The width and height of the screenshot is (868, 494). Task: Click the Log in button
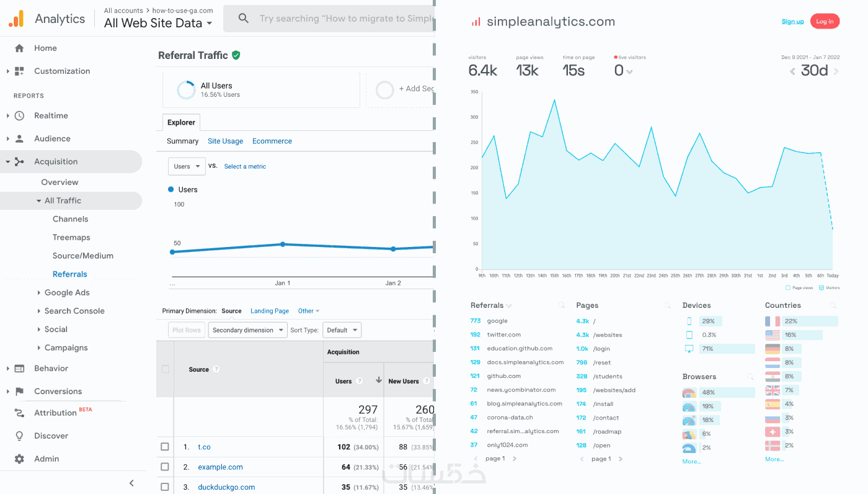tap(825, 21)
